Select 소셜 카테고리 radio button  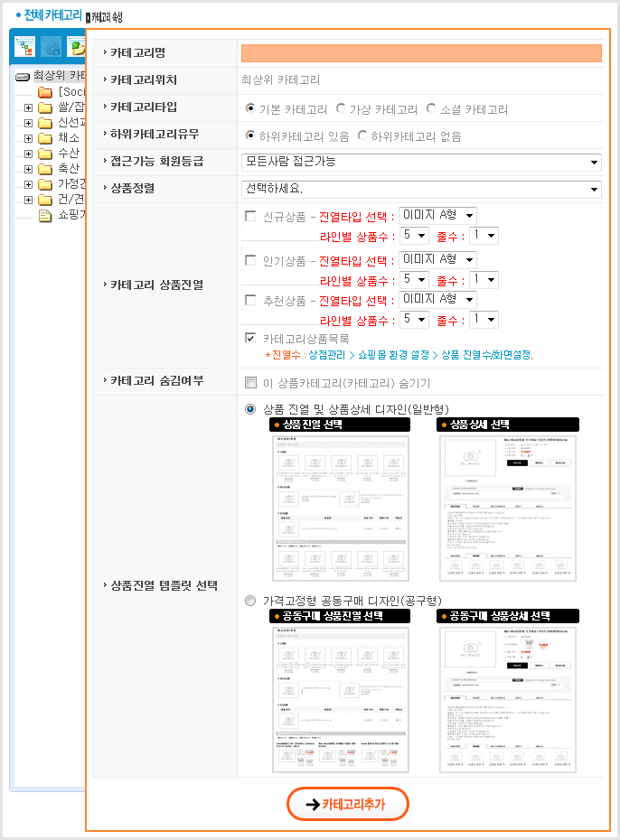tap(431, 108)
